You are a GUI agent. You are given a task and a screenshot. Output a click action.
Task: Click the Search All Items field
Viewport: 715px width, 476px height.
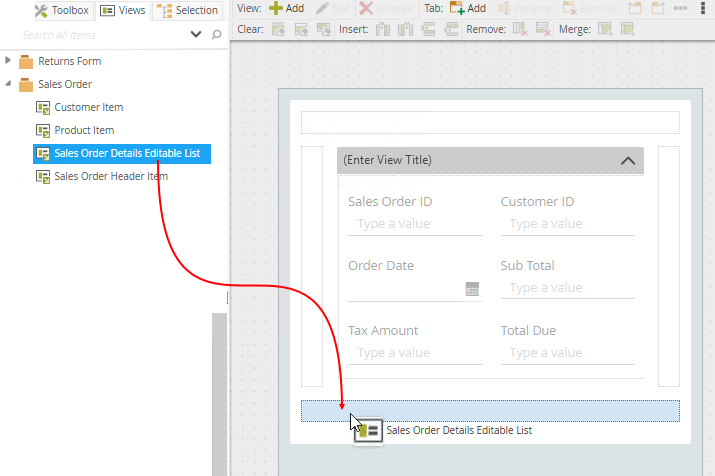tap(103, 35)
